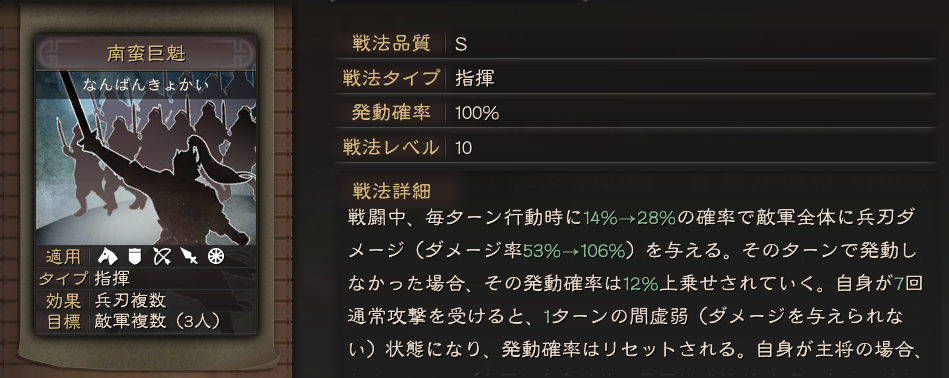Click the shield infantry troop icon
The width and height of the screenshot is (949, 378).
(x=134, y=257)
